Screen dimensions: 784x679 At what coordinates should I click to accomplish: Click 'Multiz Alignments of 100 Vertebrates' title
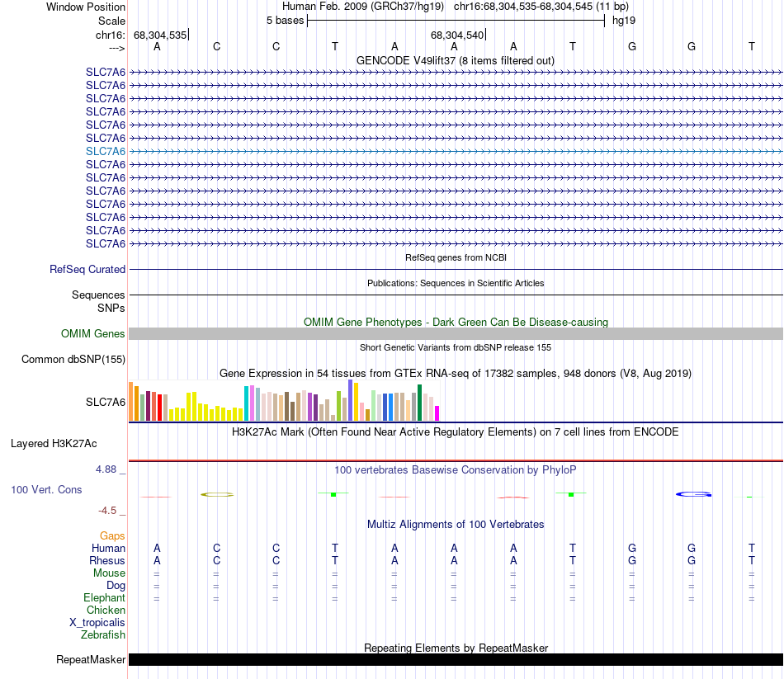pyautogui.click(x=456, y=524)
